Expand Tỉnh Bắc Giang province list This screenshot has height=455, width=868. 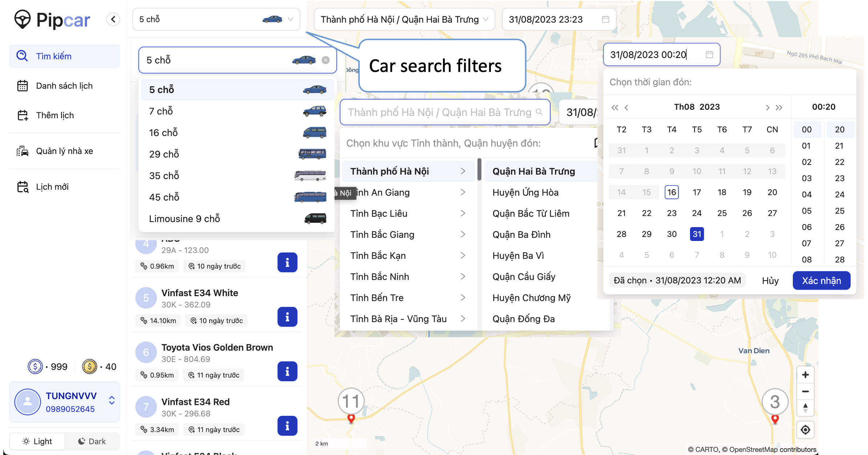(407, 235)
